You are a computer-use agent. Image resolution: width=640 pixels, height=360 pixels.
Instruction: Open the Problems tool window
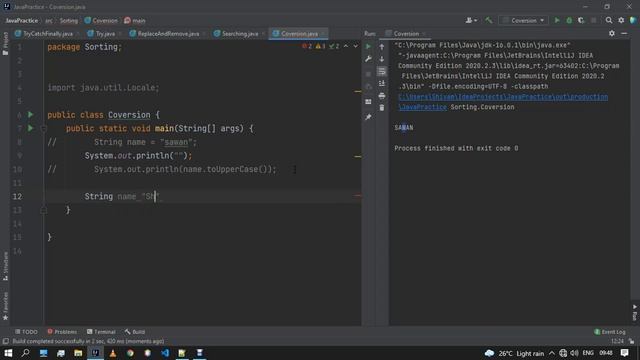pyautogui.click(x=62, y=332)
